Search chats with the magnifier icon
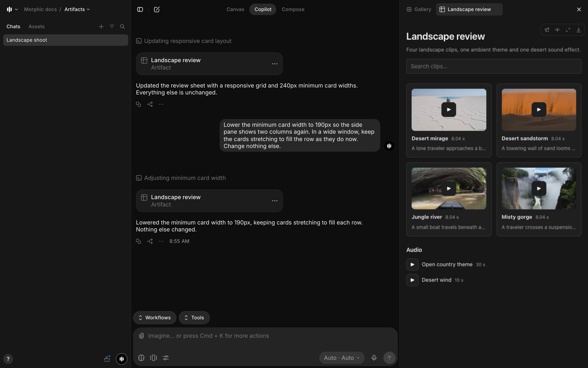The height and width of the screenshot is (368, 588). click(122, 27)
